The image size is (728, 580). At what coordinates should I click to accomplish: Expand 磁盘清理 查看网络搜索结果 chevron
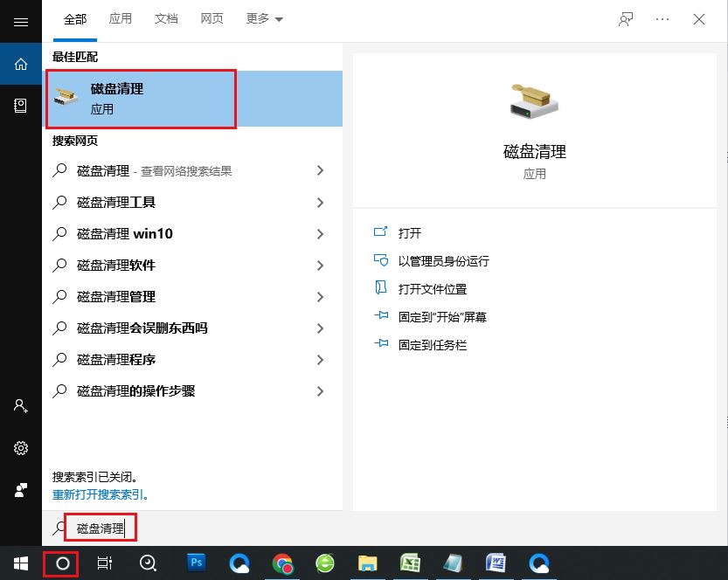[x=320, y=170]
